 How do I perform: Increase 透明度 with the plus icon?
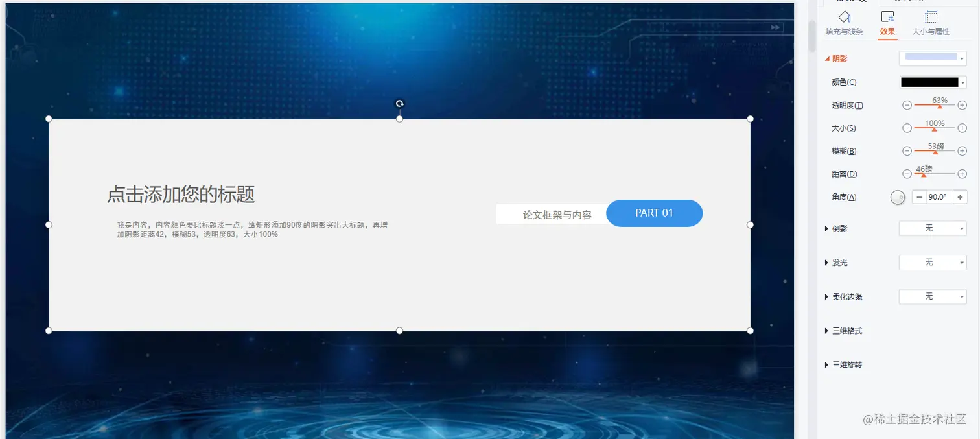pos(962,105)
